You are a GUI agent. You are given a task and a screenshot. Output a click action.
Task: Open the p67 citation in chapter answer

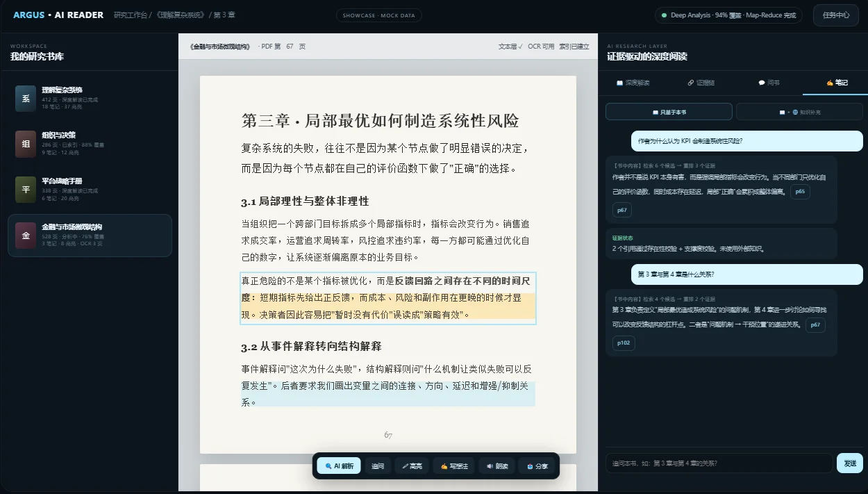coord(815,324)
